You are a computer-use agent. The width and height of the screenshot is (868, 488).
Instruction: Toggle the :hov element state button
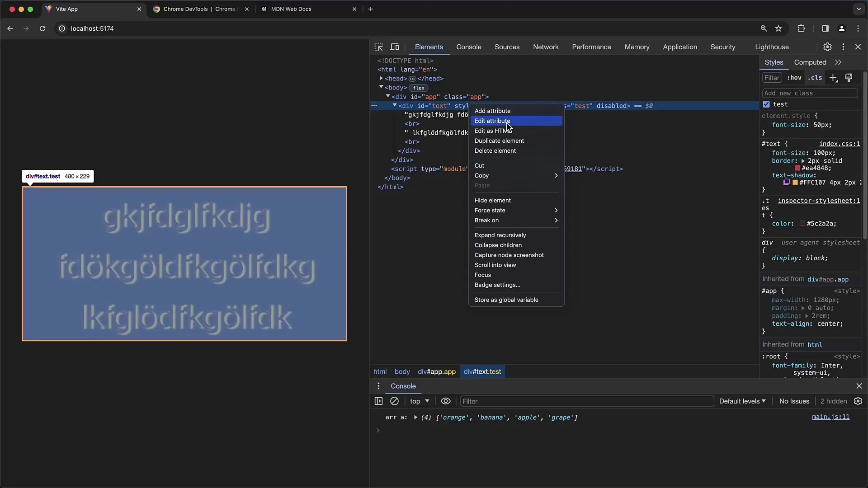pyautogui.click(x=794, y=78)
